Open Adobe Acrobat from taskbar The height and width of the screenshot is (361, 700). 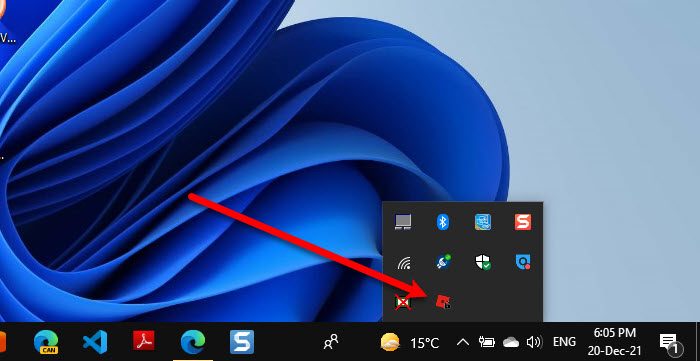[x=144, y=341]
